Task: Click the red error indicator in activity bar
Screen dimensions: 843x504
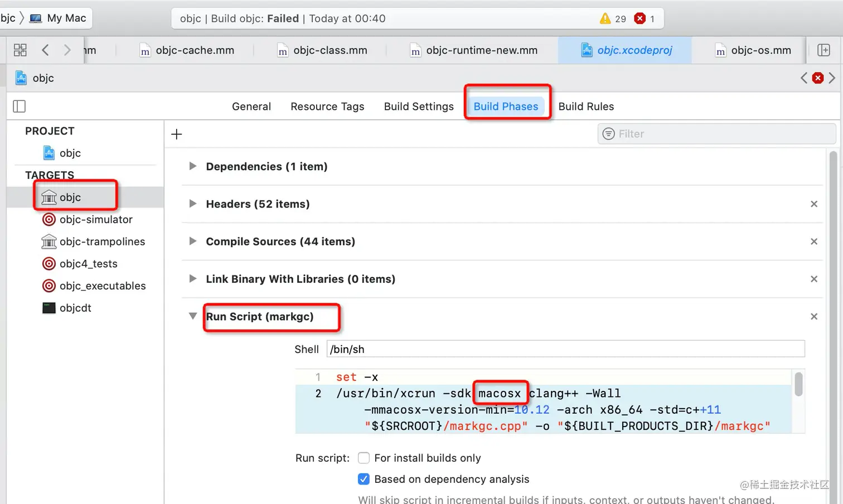Action: click(x=640, y=18)
